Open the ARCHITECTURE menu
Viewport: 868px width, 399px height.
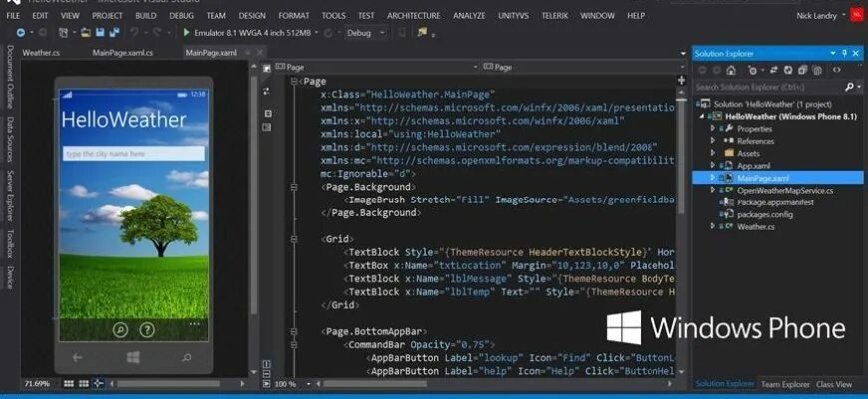[413, 16]
